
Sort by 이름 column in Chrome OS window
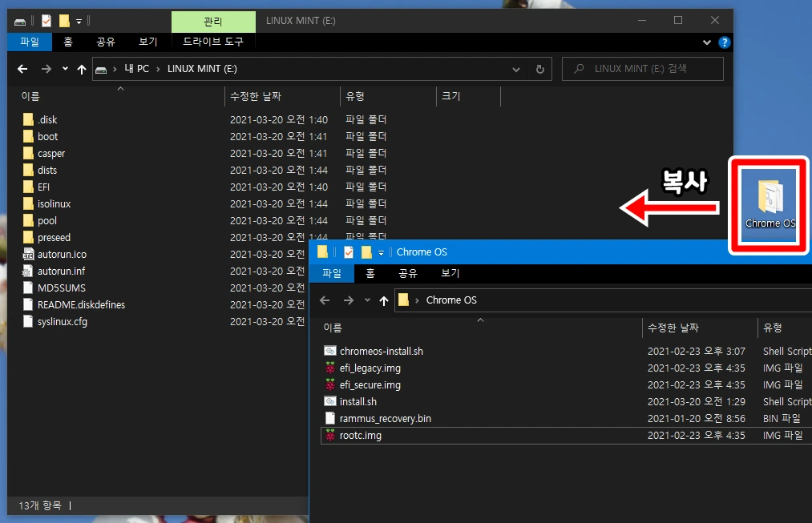[333, 328]
